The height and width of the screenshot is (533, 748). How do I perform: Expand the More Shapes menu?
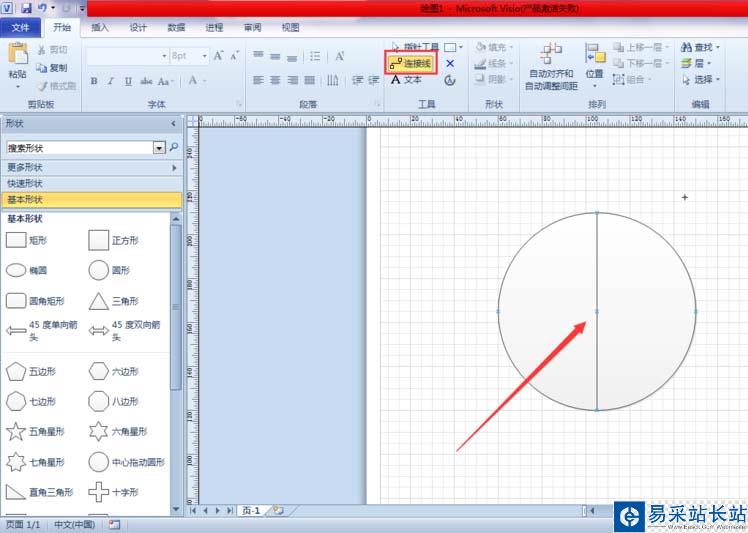[x=92, y=167]
